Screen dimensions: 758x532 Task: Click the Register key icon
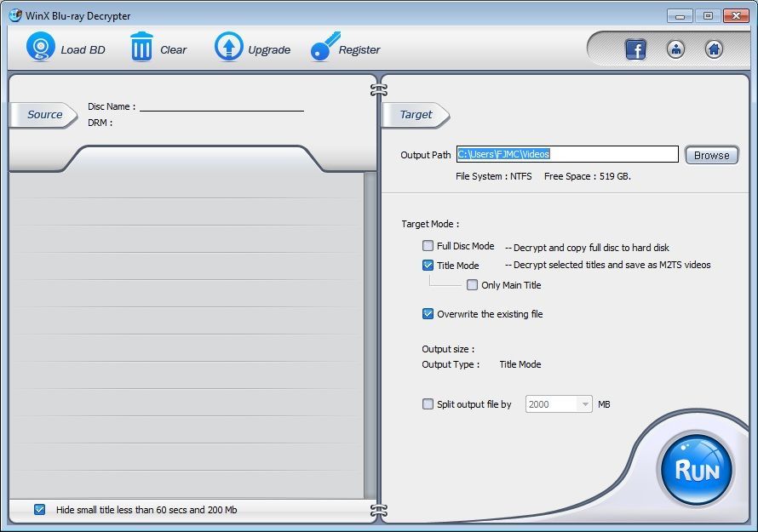pyautogui.click(x=325, y=47)
